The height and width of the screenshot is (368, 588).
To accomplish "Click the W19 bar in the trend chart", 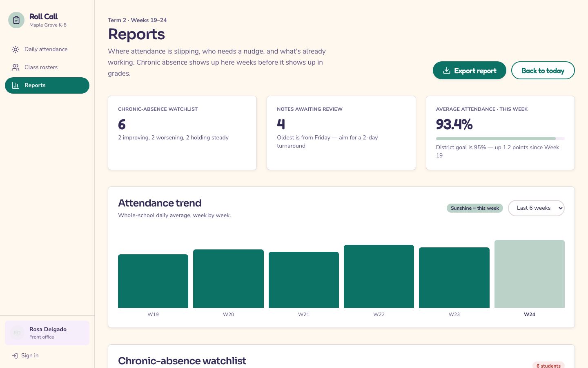I will pos(153,281).
